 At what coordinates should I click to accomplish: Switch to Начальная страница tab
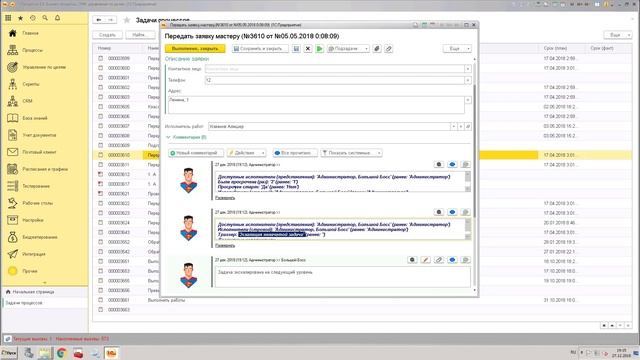(x=33, y=292)
